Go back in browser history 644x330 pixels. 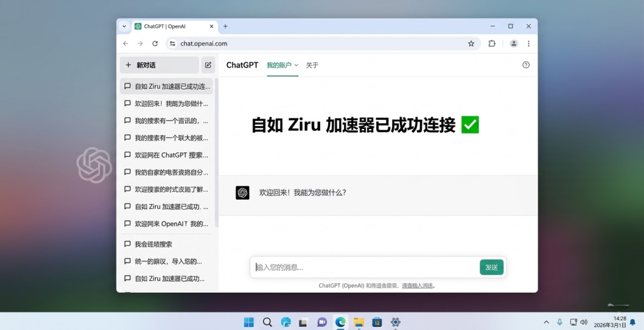[126, 43]
